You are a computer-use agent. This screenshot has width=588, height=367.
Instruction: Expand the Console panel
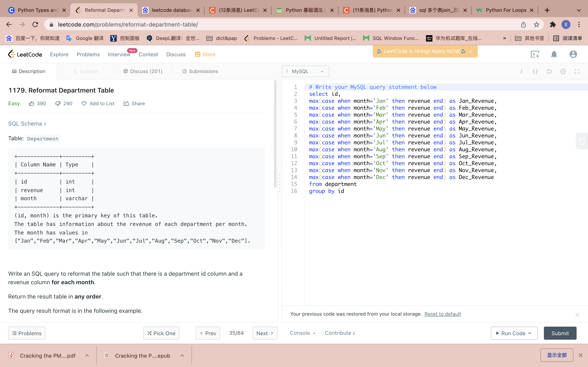tap(303, 333)
